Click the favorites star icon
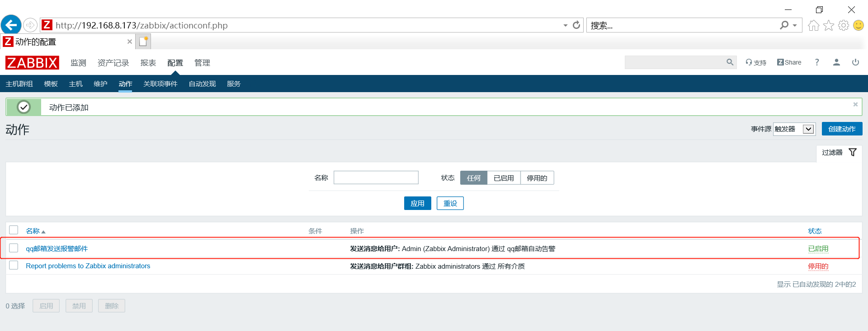The image size is (868, 331). 828,25
